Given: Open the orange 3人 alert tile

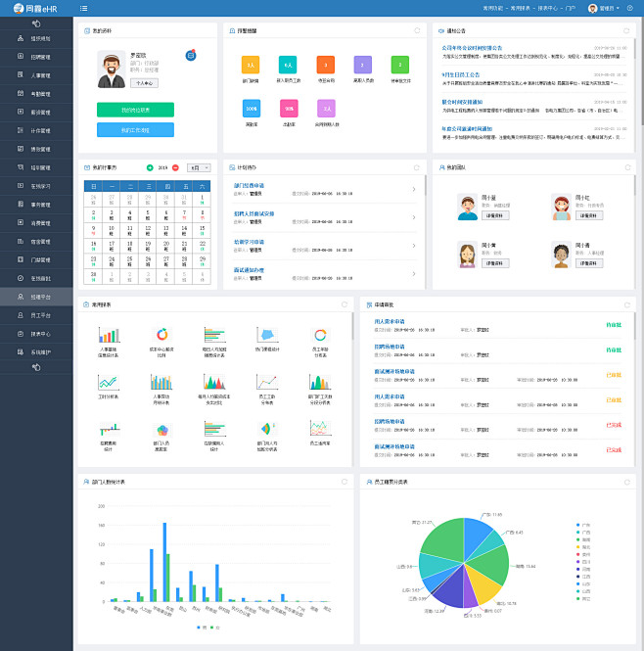Looking at the screenshot, I should pos(250,65).
